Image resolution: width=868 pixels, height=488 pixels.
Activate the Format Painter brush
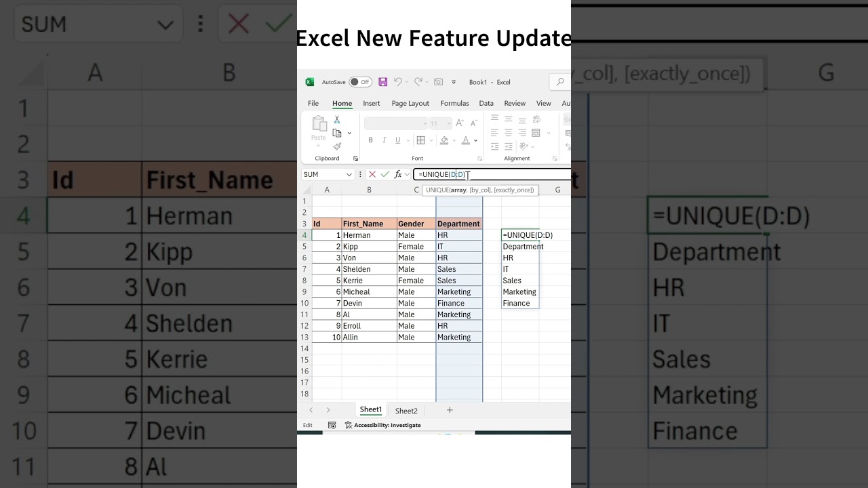[337, 146]
